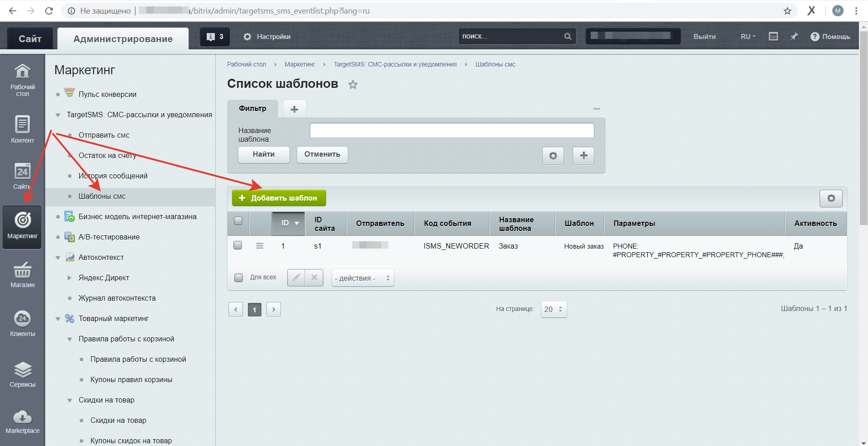Click the Добавить шаблон green button

pyautogui.click(x=279, y=198)
